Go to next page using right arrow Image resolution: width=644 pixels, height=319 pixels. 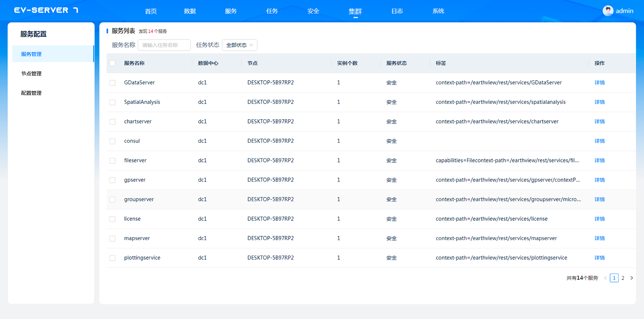click(x=632, y=278)
